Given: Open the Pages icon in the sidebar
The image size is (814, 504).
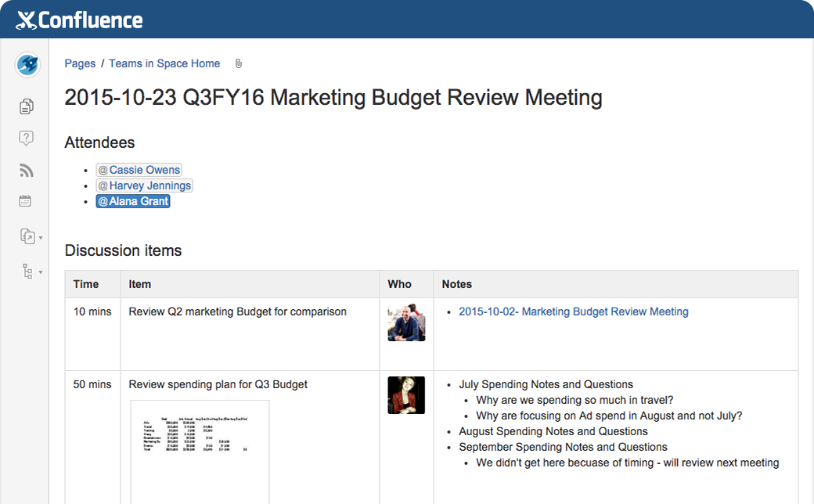Looking at the screenshot, I should coord(27,106).
